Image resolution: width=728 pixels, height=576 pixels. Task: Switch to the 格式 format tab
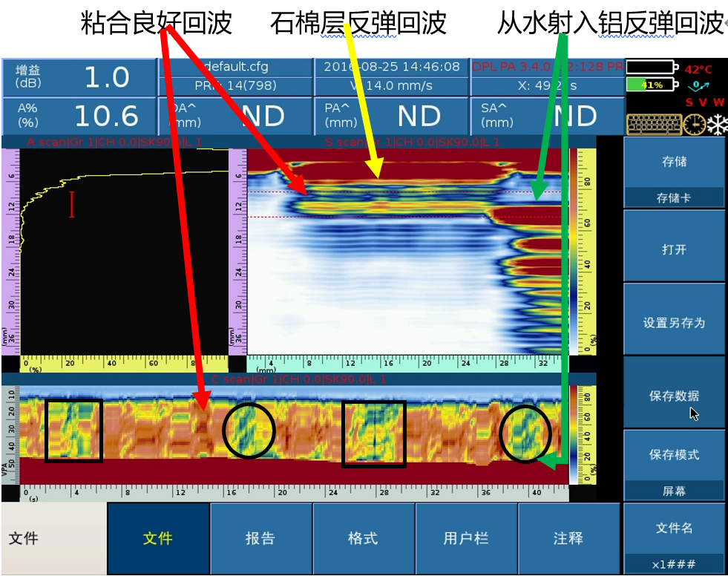click(363, 538)
